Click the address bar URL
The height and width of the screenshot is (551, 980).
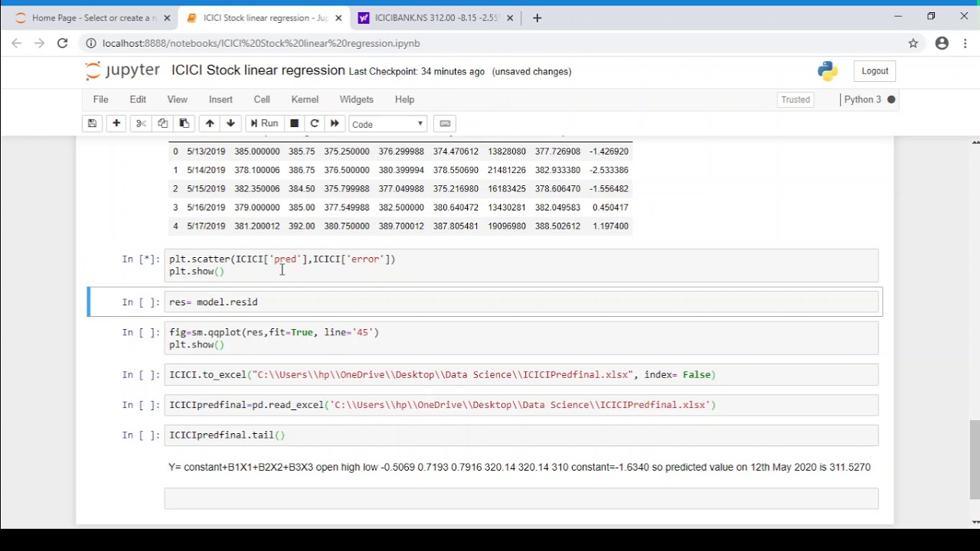coord(261,44)
